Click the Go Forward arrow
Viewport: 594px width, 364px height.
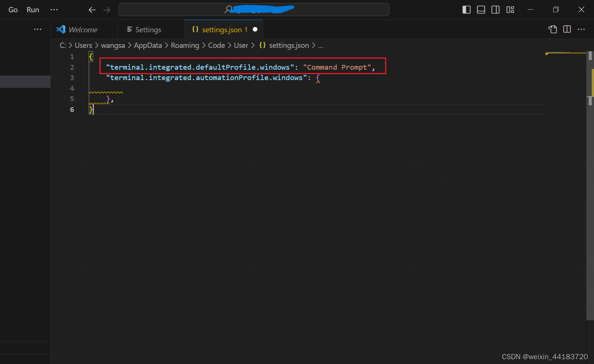pos(107,10)
